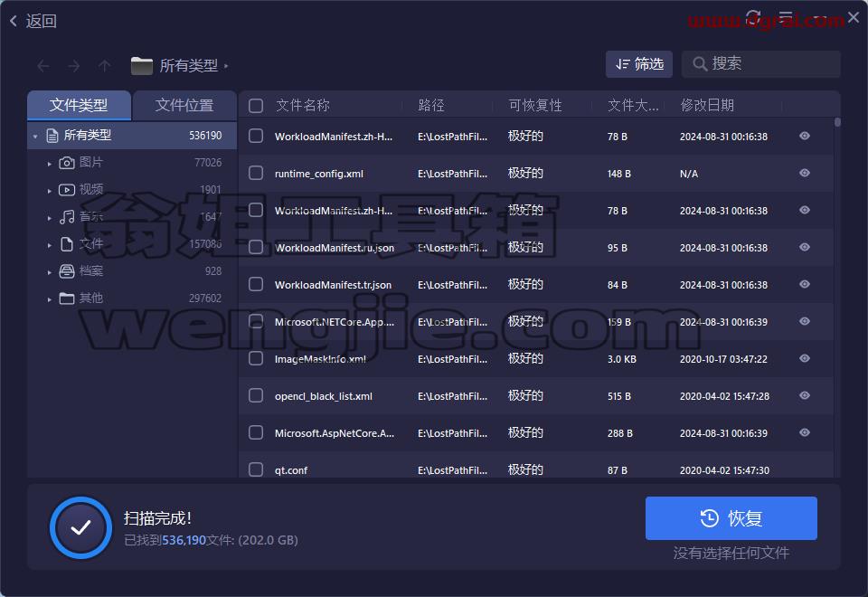This screenshot has height=597, width=868.
Task: Click the music note category icon
Action: click(67, 217)
